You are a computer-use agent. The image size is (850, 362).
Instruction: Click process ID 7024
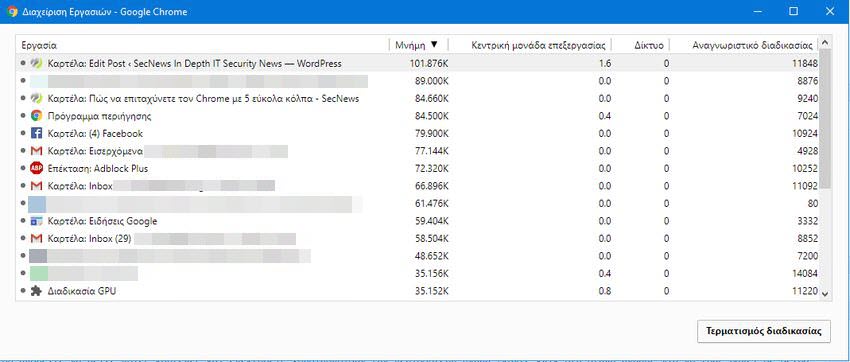point(807,116)
